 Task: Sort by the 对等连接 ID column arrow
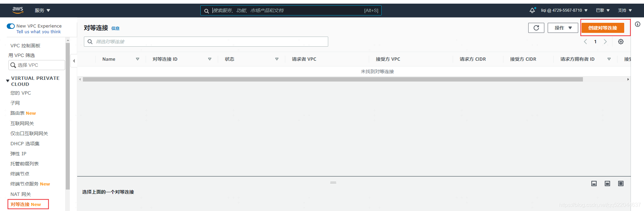click(x=210, y=59)
